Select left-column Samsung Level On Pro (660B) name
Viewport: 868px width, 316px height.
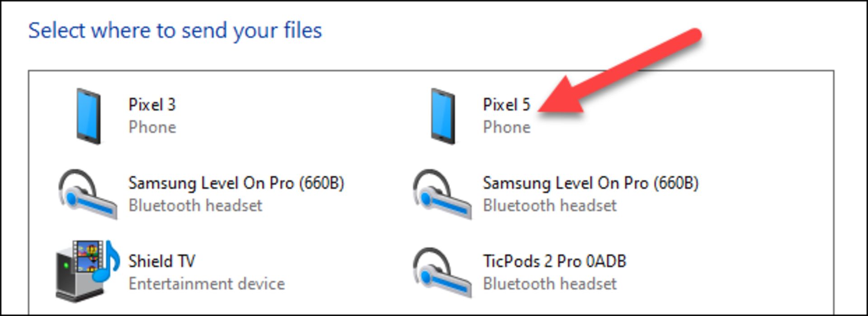[236, 183]
